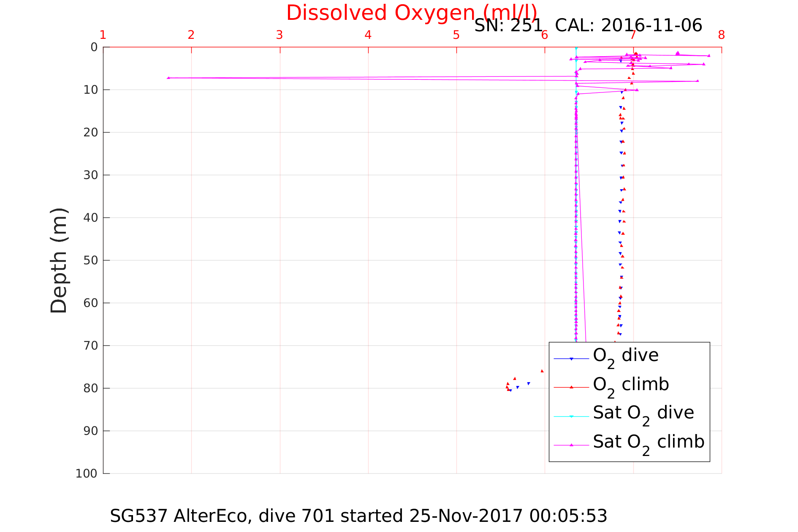This screenshot has width=798, height=532.
Task: Click the depth axis tick label 0
Action: click(94, 47)
